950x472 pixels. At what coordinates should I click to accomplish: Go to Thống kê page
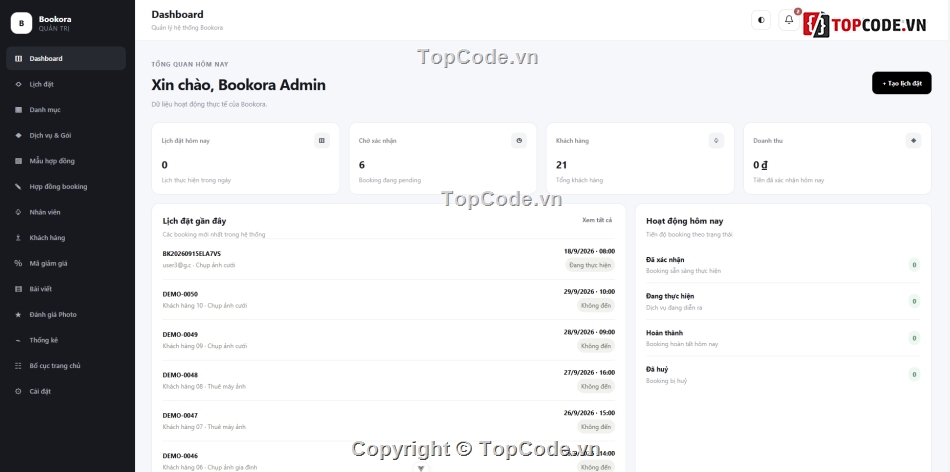click(x=66, y=340)
